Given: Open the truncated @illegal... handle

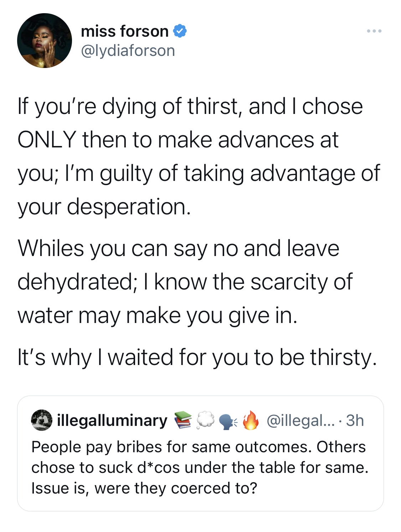Looking at the screenshot, I should coord(301,421).
